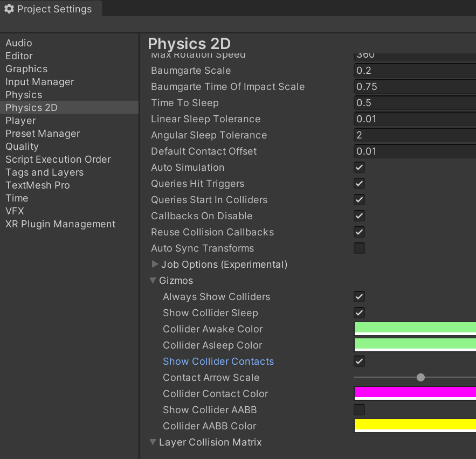Click the Contact Arrow Scale slider handle
The width and height of the screenshot is (476, 459).
click(x=420, y=378)
